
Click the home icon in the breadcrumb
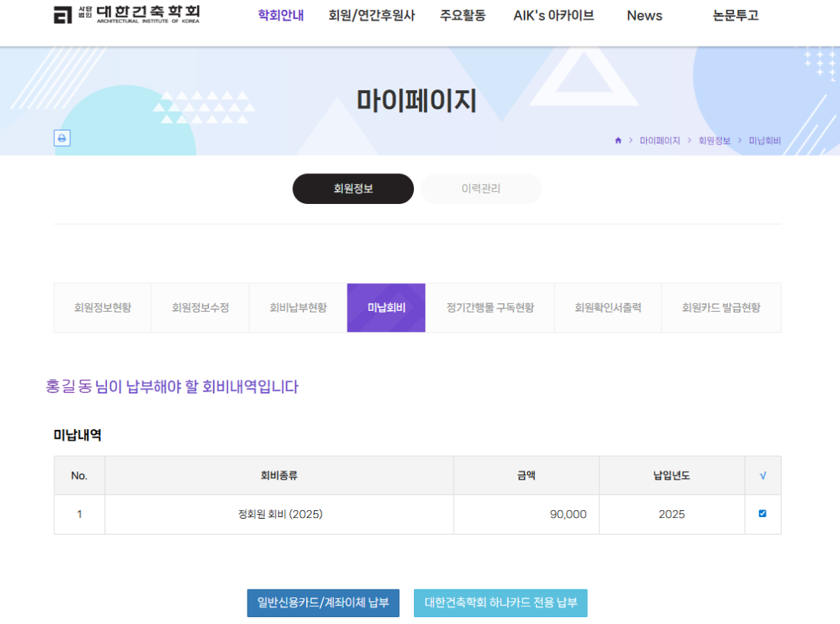(x=618, y=141)
